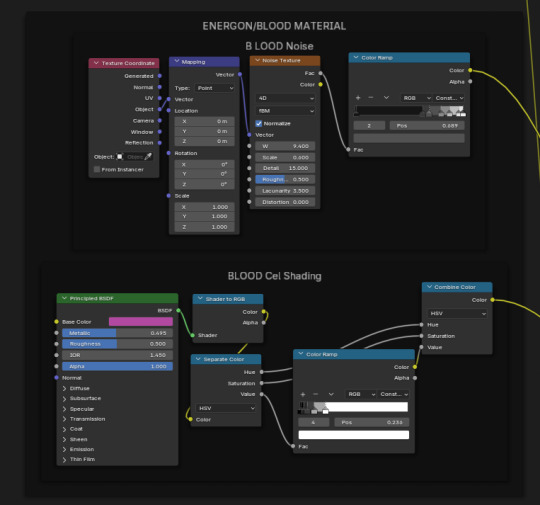Click the white color stop swatch in lower Color Ramp
Image resolution: width=540 pixels, height=505 pixels.
click(x=354, y=435)
